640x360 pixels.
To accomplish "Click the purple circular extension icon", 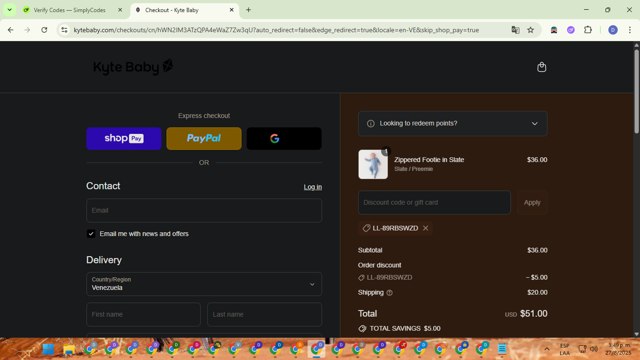I will click(571, 30).
